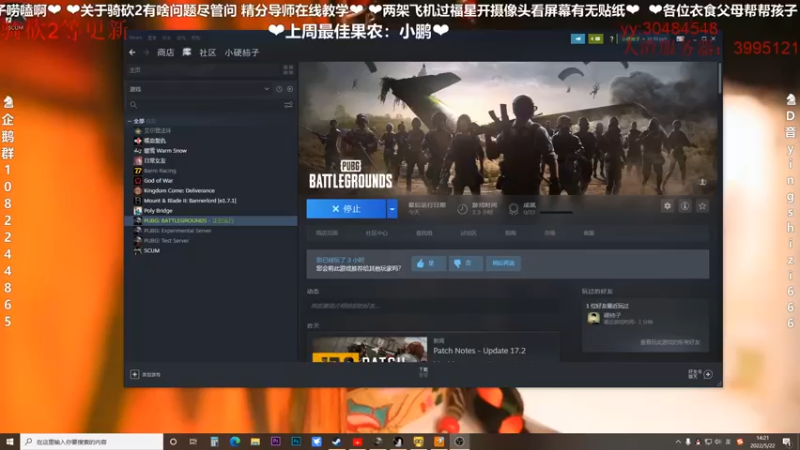The height and width of the screenshot is (450, 800).
Task: Open the downloads section at bottom
Action: (423, 372)
